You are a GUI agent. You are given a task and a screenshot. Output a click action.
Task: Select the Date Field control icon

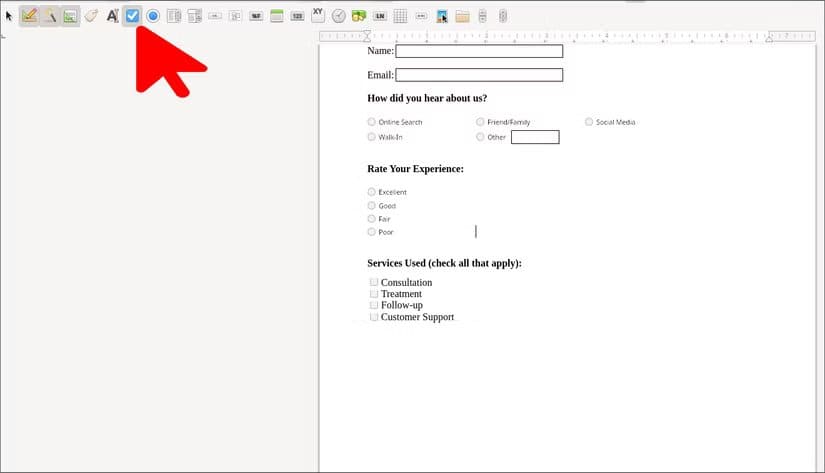click(x=277, y=16)
